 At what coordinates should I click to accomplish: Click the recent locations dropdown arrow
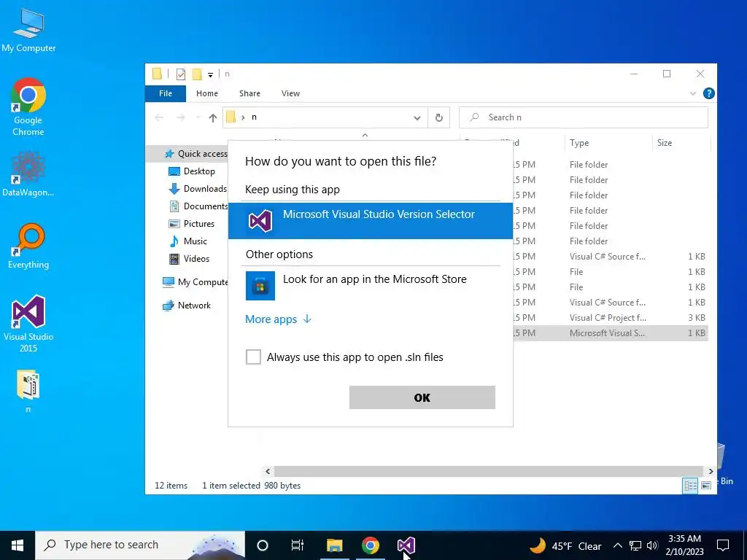(198, 117)
